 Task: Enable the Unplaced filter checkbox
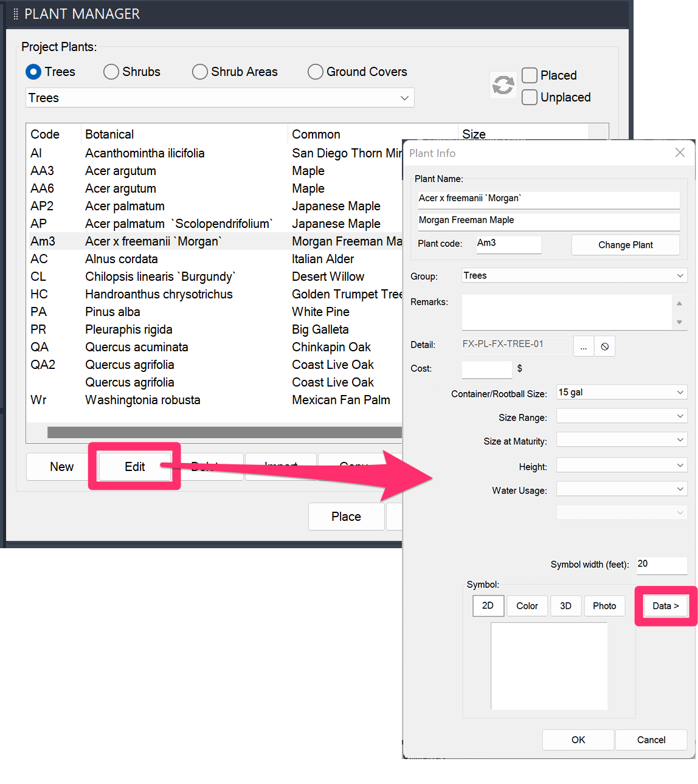529,97
